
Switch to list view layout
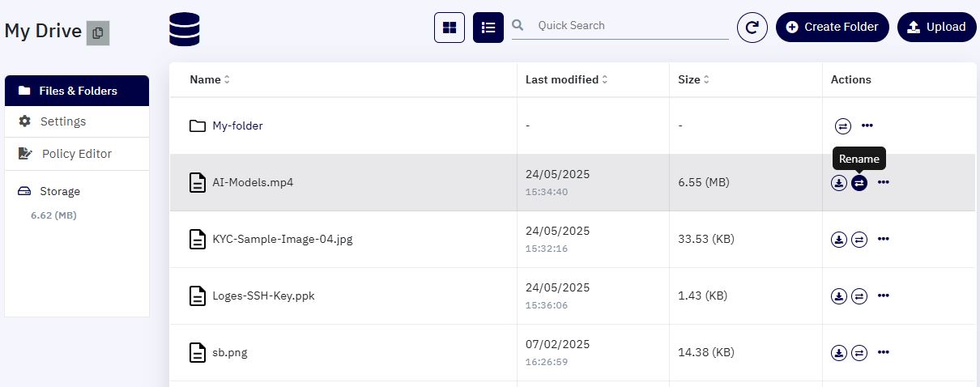point(488,28)
